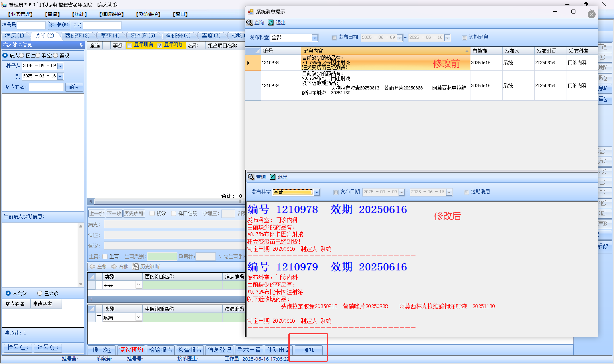This screenshot has width=614, height=364.
Task: Click the 退出 exit icon in top toolbar
Action: pos(271,23)
